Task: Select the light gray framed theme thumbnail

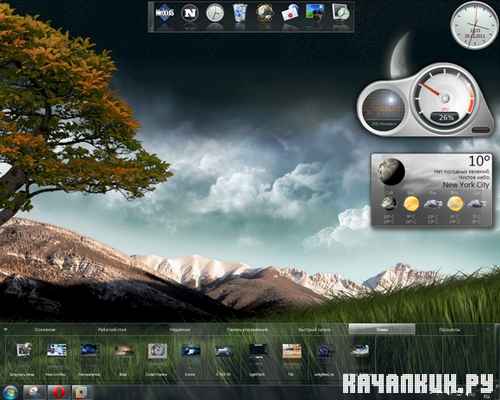Action: tap(157, 351)
